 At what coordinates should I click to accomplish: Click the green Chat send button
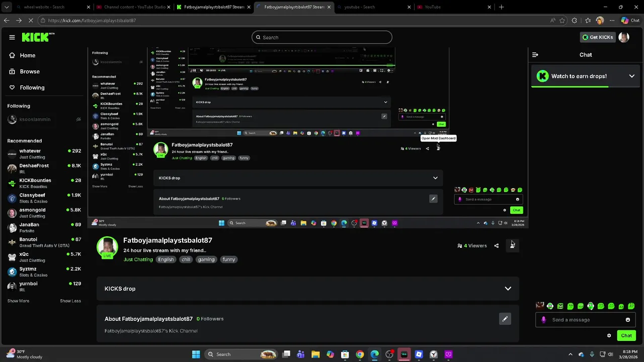[x=626, y=336]
